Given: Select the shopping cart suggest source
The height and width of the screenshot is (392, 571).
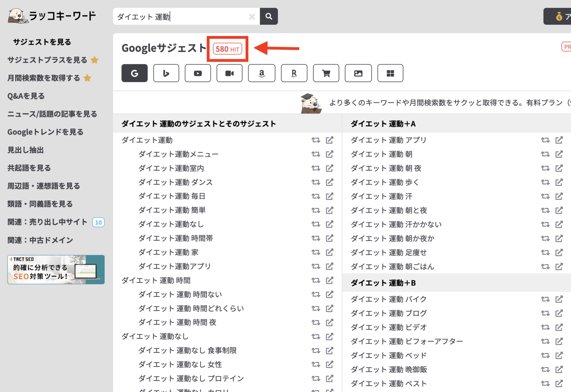Looking at the screenshot, I should 326,73.
